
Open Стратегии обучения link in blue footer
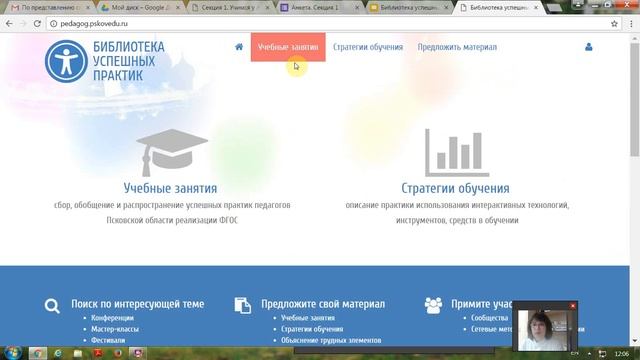tap(312, 329)
